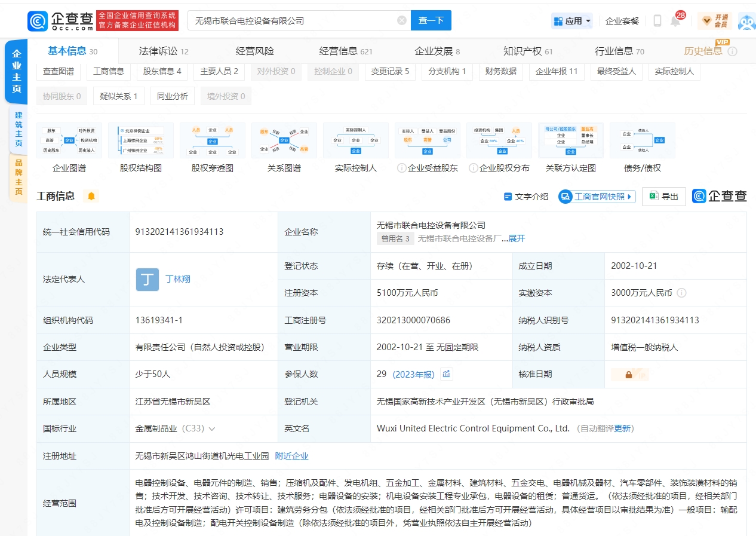Screen dimensions: 756x536
Task: Jump to 最终受益人 section
Action: 616,71
